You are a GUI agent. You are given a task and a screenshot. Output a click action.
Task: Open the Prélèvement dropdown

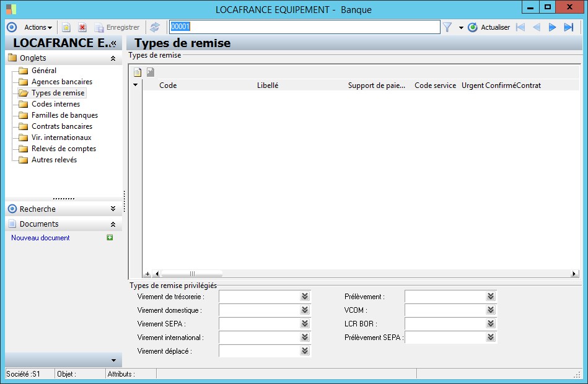click(x=490, y=297)
